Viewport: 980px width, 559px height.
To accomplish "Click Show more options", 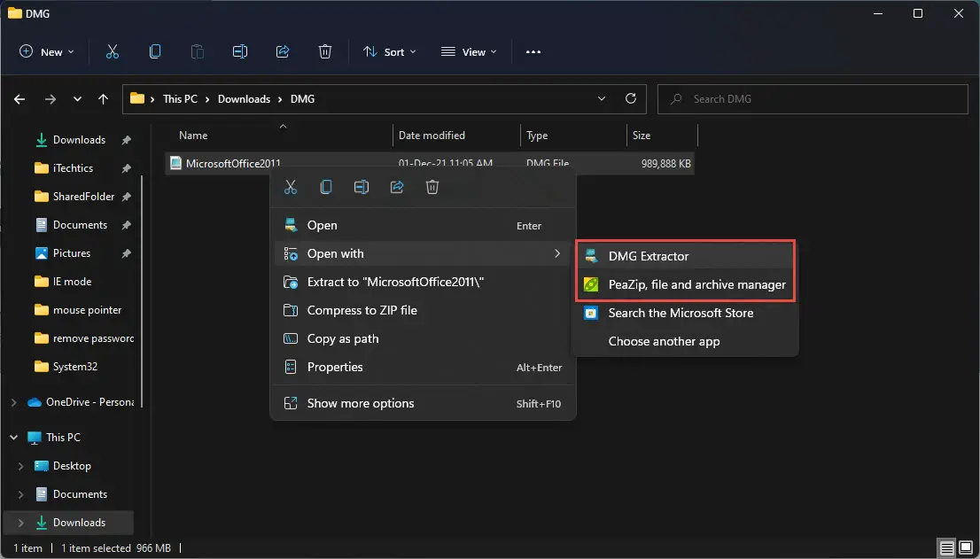I will (423, 403).
